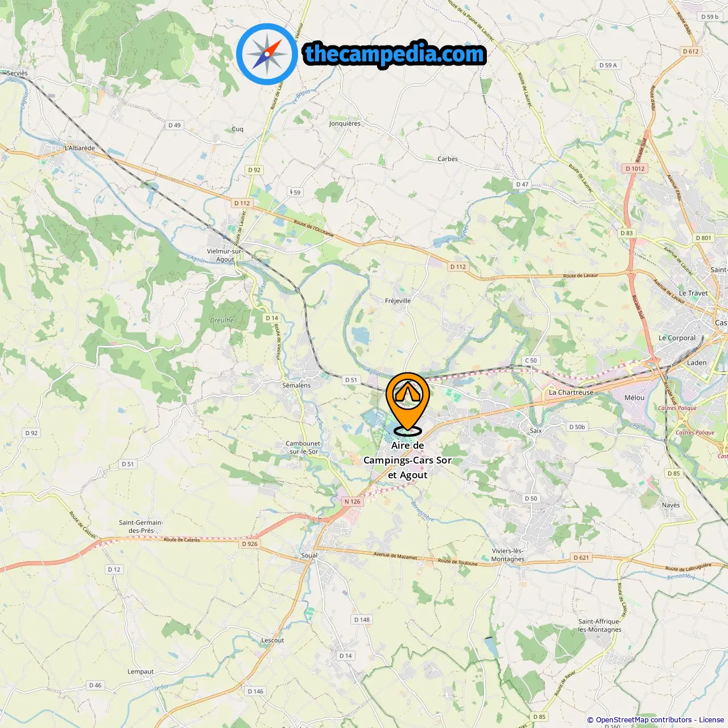
Task: Click the D 621 road shield
Action: point(581,557)
